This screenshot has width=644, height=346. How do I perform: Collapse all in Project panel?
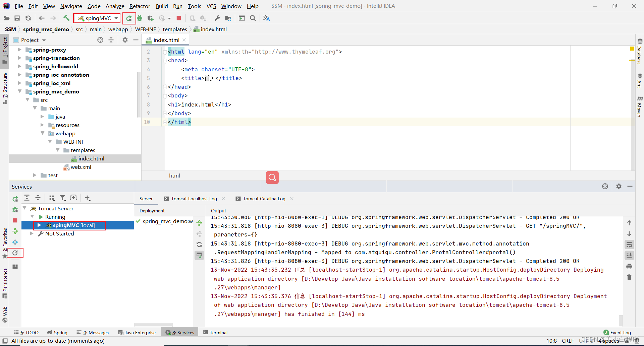tap(111, 40)
